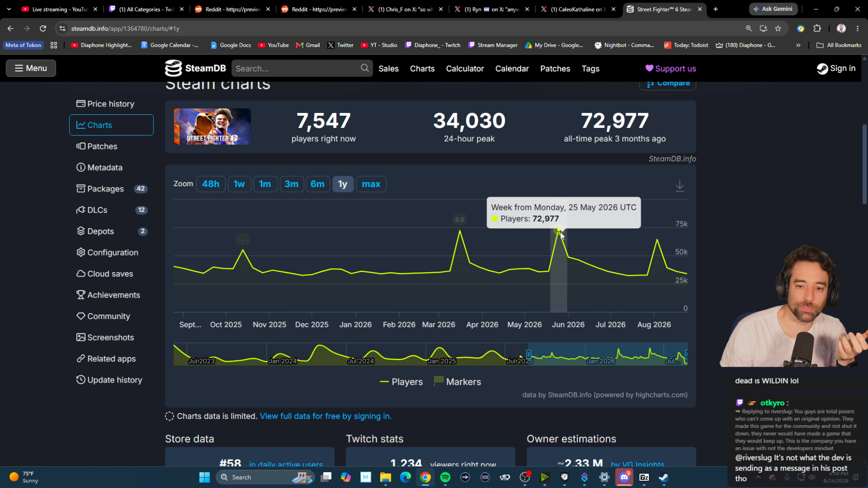Set chart zoom to 1w

(x=239, y=184)
